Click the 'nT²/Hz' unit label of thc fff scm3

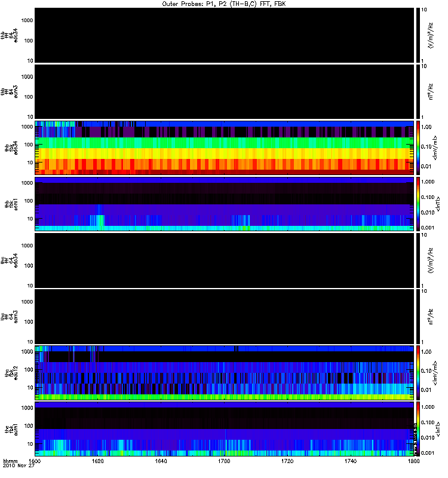click(431, 317)
